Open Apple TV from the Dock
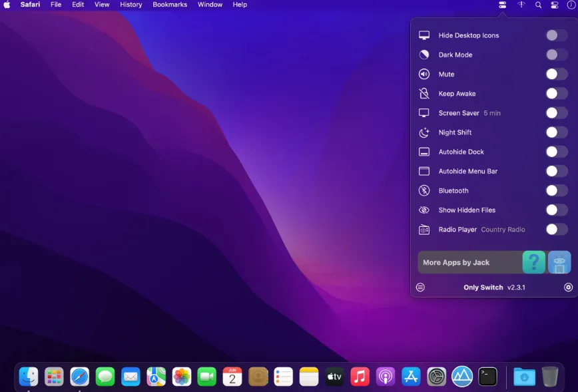Viewport: 578px width, 392px height. coord(334,377)
